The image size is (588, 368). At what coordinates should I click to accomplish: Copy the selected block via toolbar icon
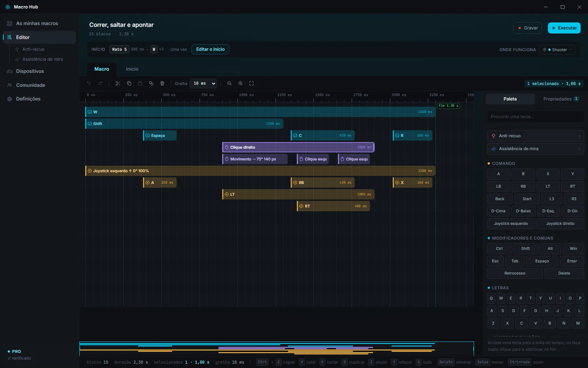pos(129,84)
